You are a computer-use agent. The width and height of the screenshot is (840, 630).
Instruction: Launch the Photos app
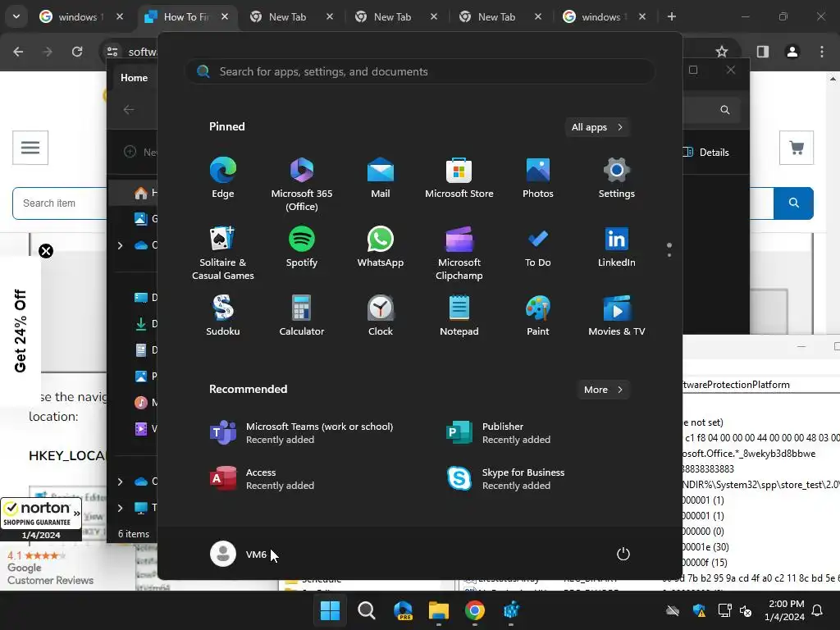[x=538, y=178]
